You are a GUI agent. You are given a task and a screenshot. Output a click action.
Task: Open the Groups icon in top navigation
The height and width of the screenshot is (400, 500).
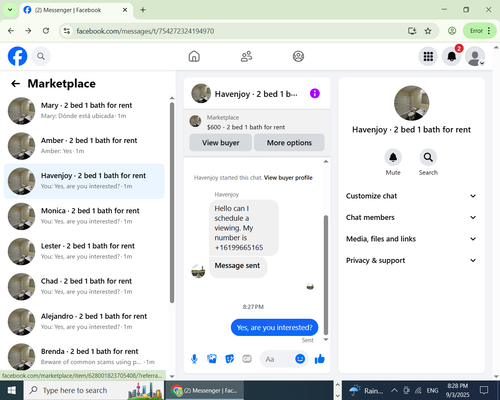(298, 56)
